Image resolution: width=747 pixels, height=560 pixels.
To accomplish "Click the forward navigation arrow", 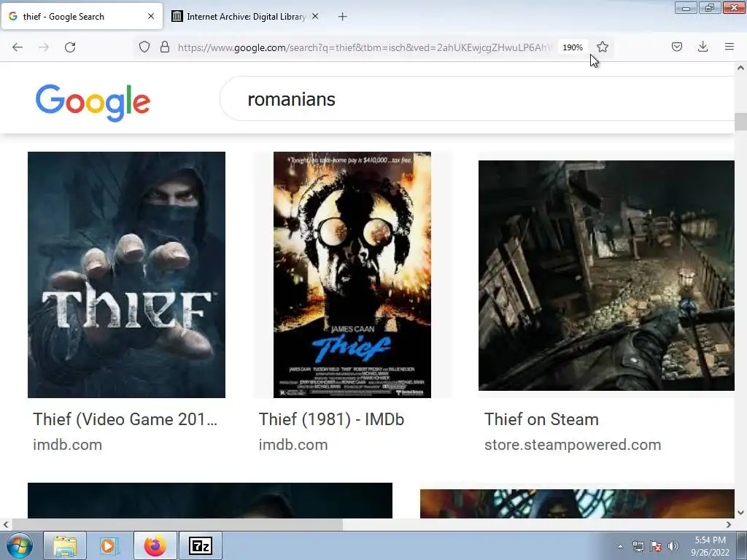I will coord(44,47).
